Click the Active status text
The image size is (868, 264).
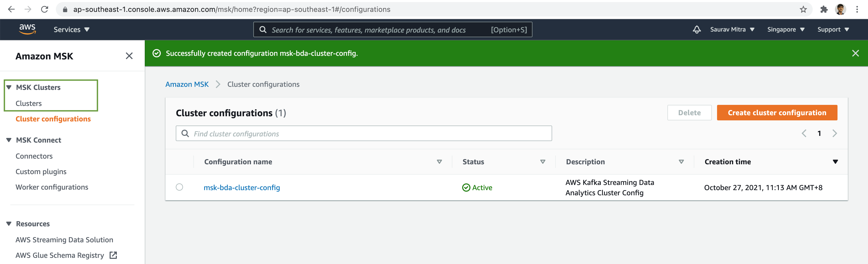482,188
